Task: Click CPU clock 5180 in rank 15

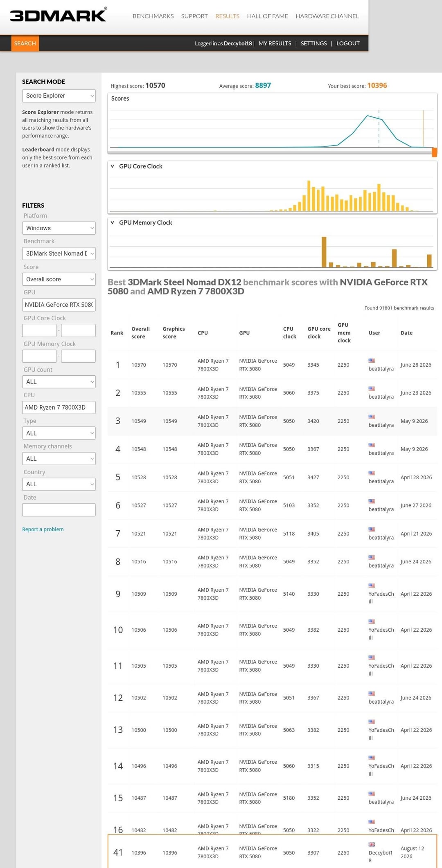Action: (289, 798)
